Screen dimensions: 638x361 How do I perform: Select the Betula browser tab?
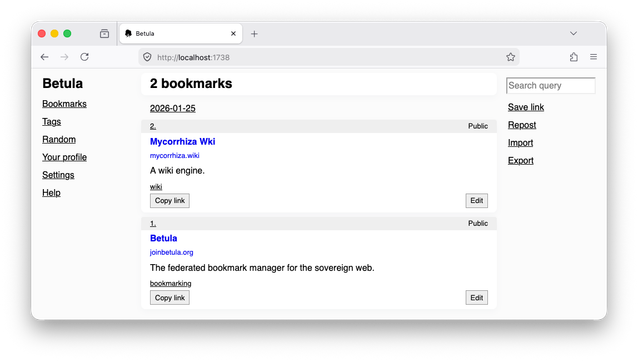[x=181, y=33]
